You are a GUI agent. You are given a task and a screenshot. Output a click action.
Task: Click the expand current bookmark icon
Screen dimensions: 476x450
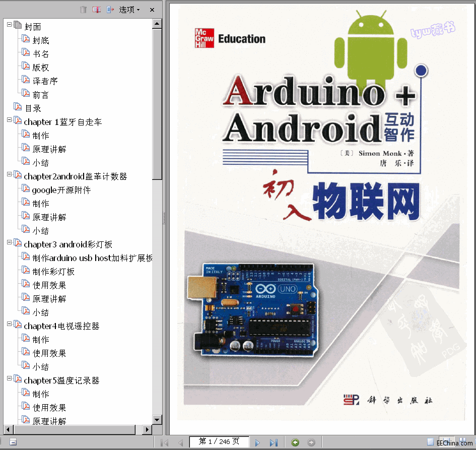point(110,10)
